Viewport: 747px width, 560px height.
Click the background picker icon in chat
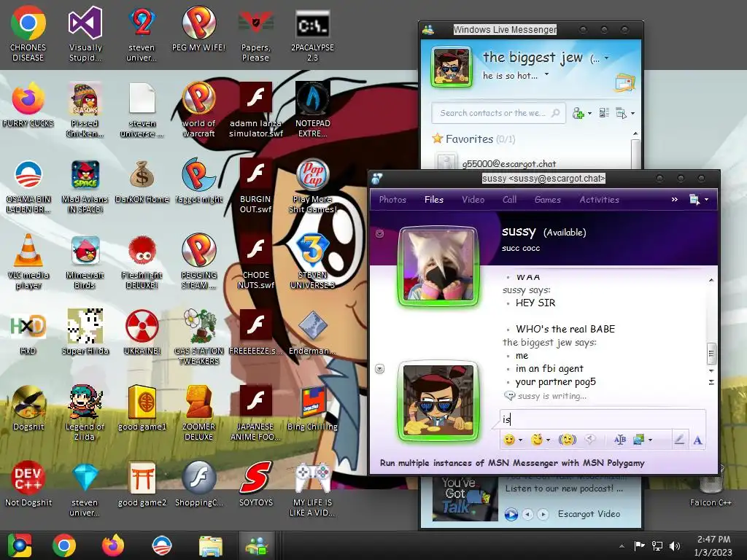[x=638, y=440]
